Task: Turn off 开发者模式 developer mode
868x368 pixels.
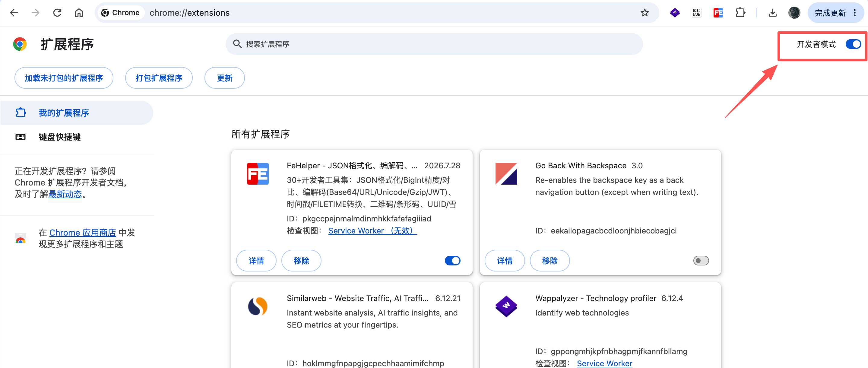Action: [x=853, y=44]
